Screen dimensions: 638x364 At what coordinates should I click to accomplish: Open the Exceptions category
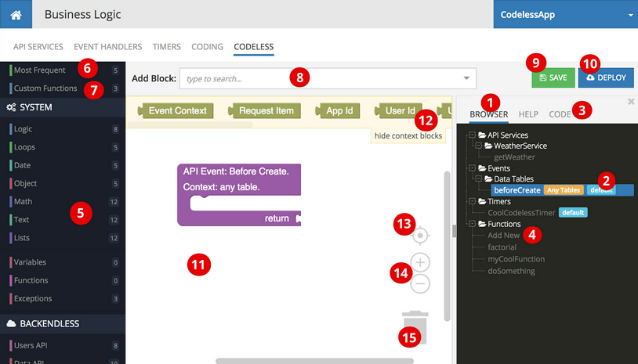point(63,298)
